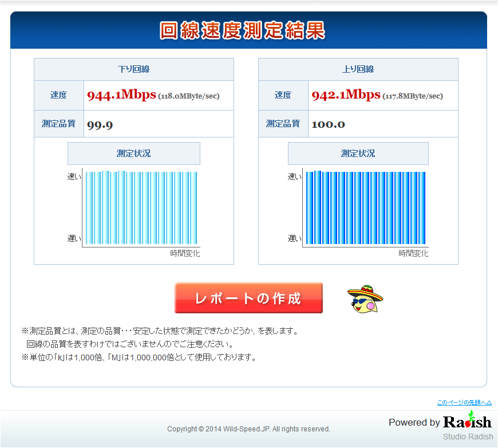Click the 測定状況 label under 上り回線
Screen dimensions: 498x448
(358, 154)
